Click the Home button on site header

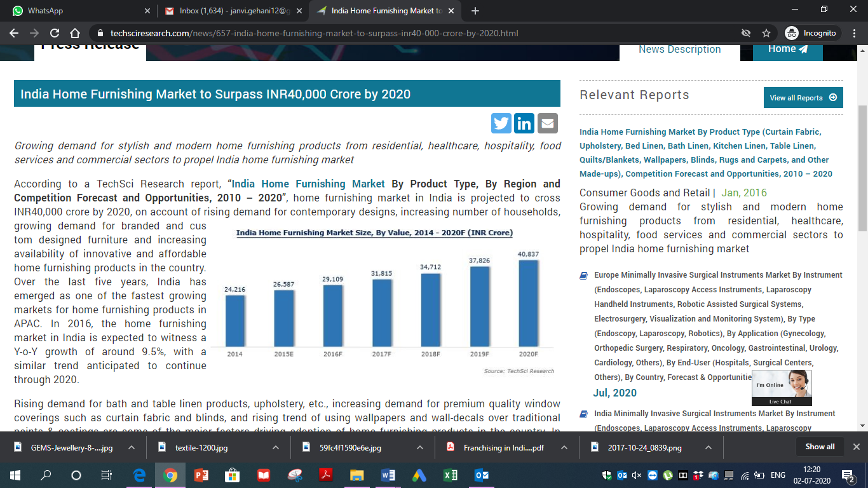click(787, 50)
